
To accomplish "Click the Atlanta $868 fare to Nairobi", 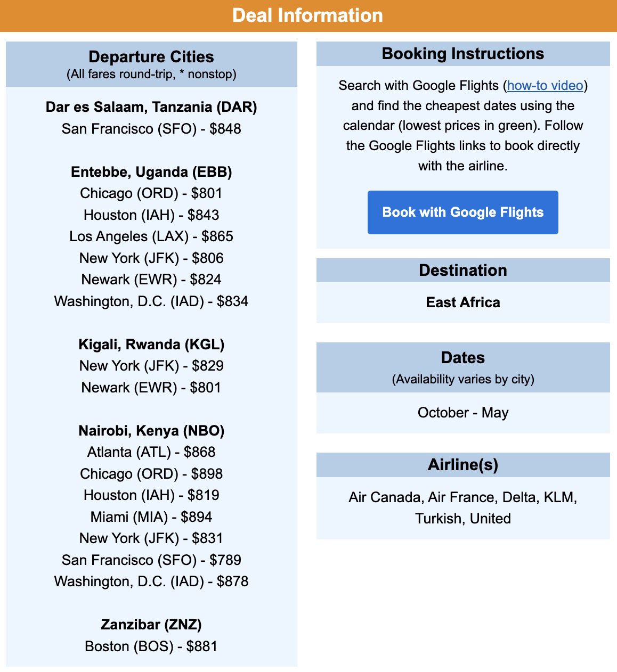I will [151, 452].
